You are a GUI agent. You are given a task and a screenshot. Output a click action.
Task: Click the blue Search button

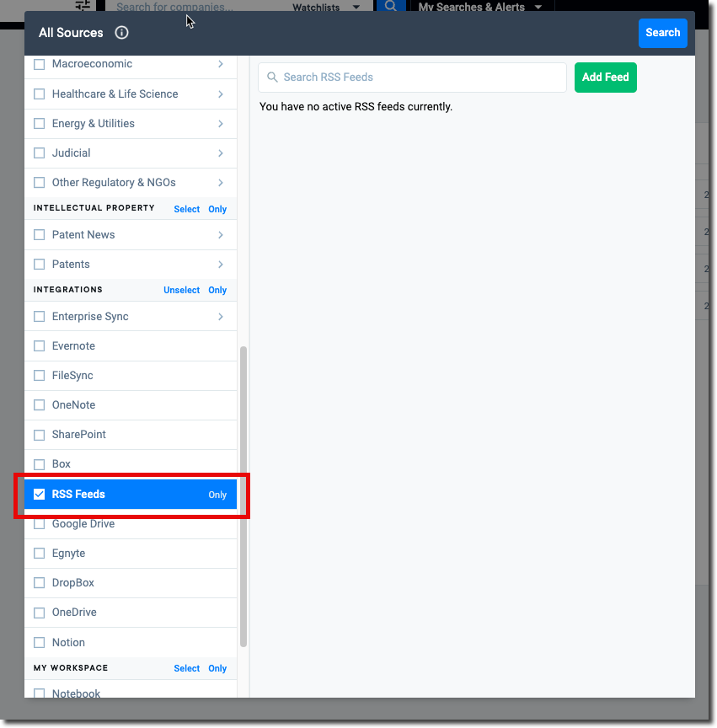[x=662, y=33]
